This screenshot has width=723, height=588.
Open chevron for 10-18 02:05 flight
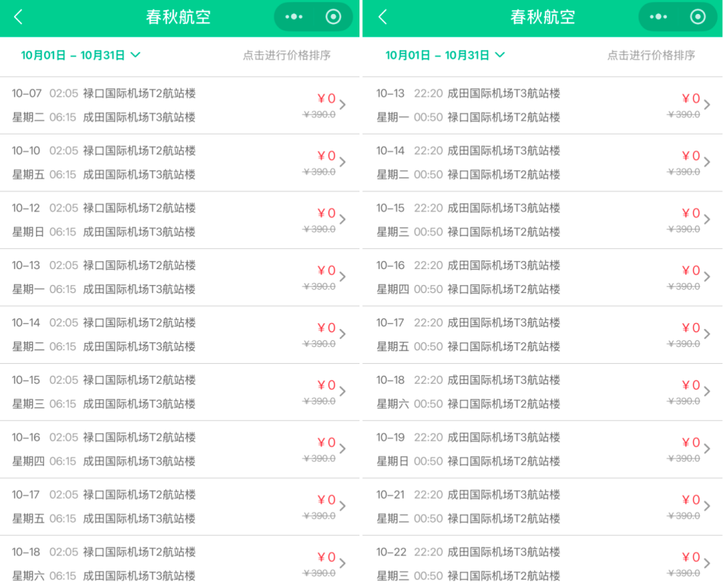click(343, 563)
